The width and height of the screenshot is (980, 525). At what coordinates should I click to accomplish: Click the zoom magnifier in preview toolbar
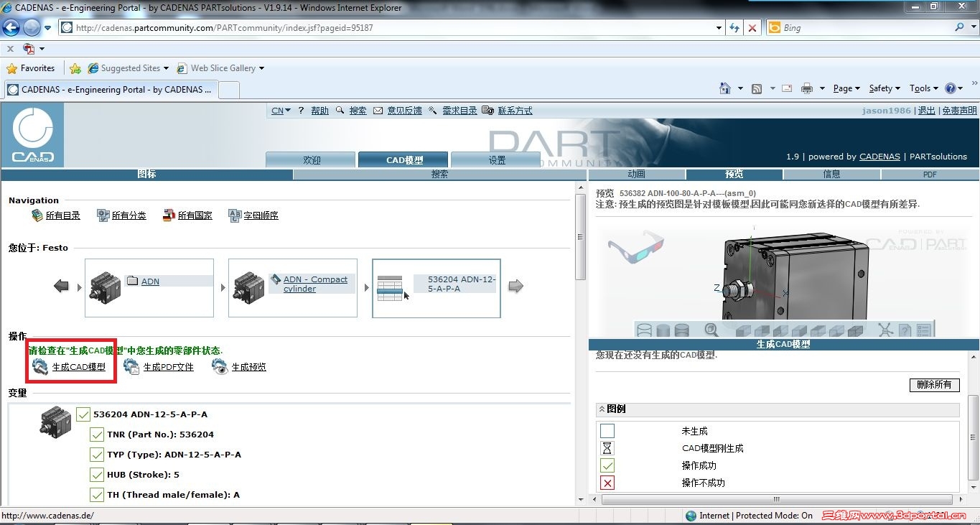point(711,330)
